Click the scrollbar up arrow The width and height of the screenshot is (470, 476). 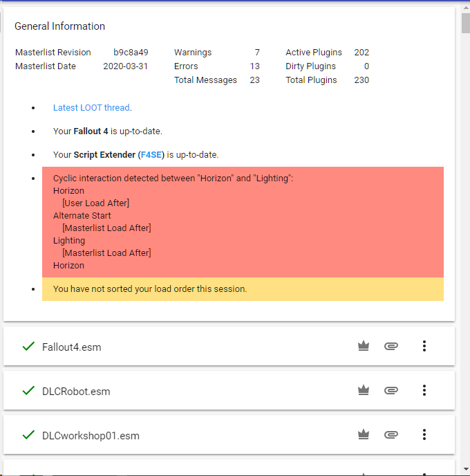tap(465, 7)
